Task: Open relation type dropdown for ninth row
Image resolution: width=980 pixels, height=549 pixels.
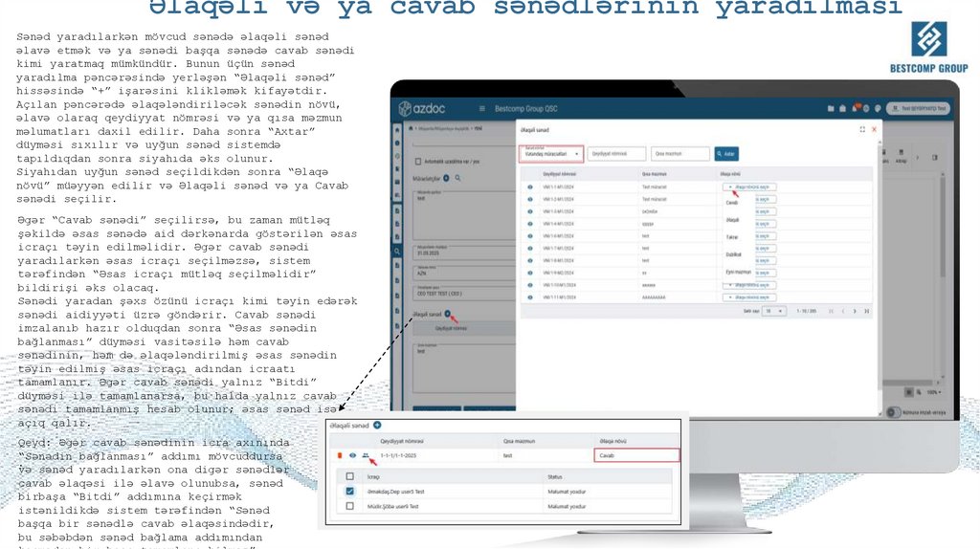Action: (x=749, y=285)
